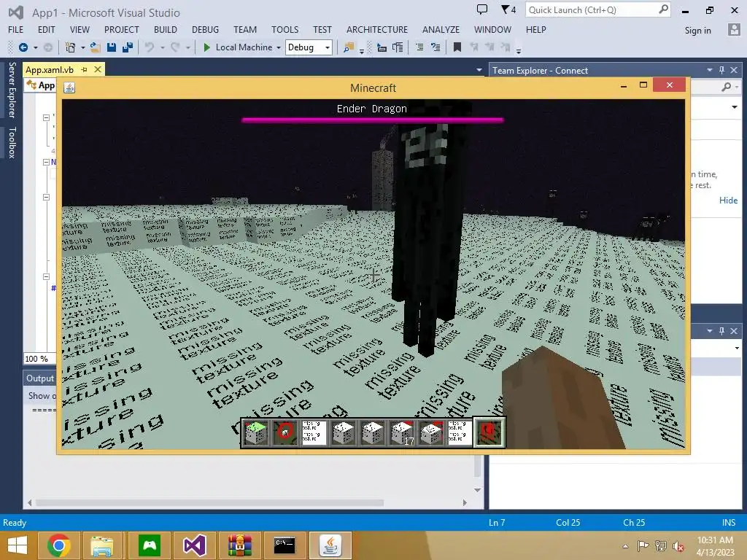Select the green-topped block in Minecraft hotbar
Viewport: 747px width, 560px height.
click(x=256, y=433)
